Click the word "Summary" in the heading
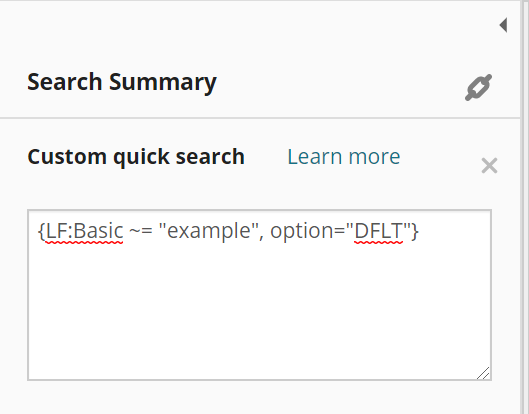Screen dimensions: 529x414 coord(163,82)
